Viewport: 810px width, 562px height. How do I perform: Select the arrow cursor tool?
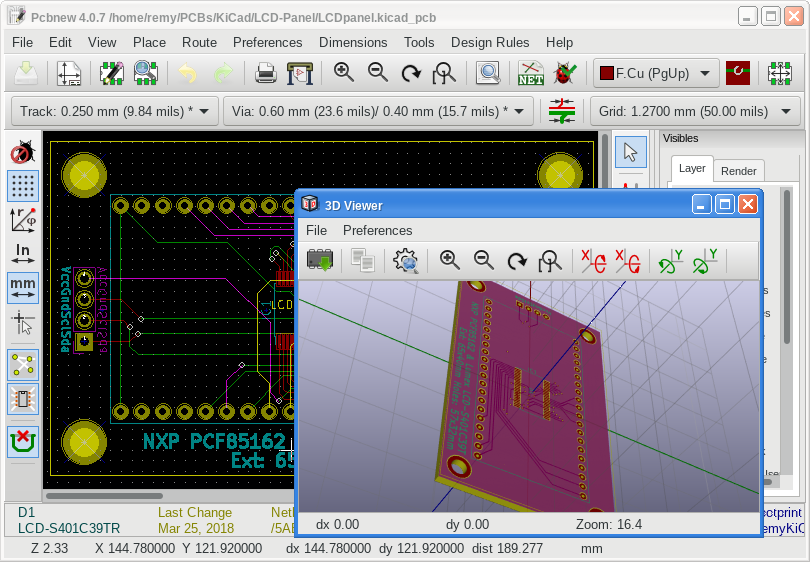click(631, 152)
